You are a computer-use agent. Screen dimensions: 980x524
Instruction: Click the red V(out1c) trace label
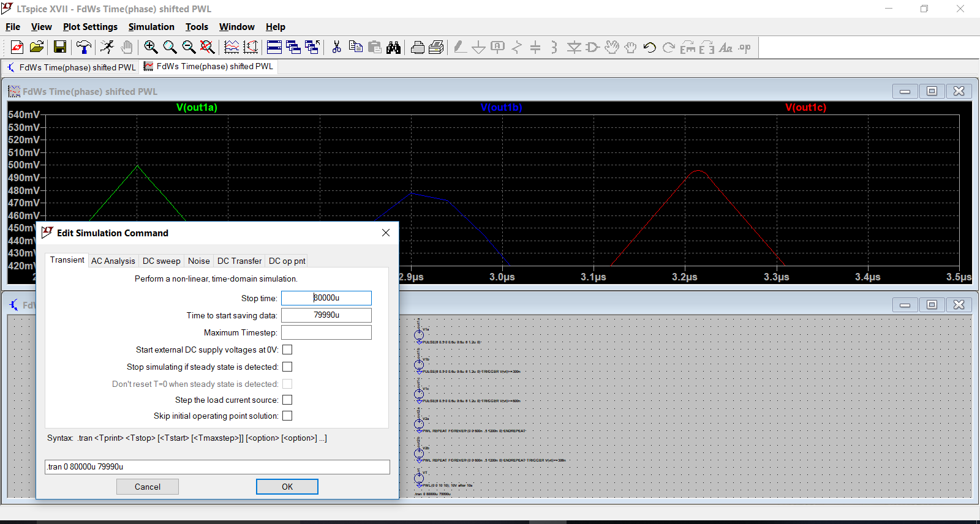click(x=805, y=108)
